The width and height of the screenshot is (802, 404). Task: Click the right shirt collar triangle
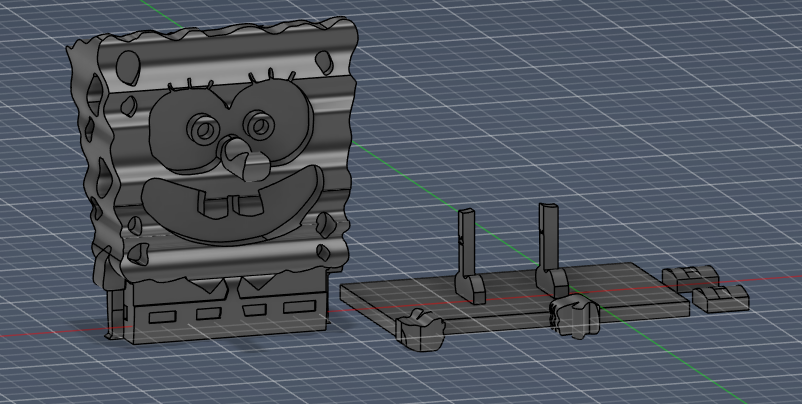(258, 282)
